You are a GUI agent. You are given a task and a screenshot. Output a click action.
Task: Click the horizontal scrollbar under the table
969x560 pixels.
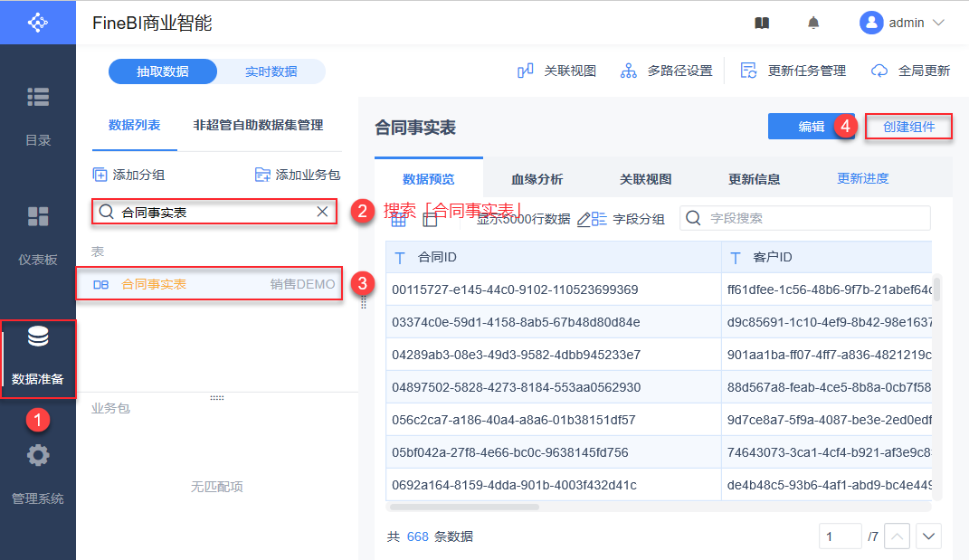(x=464, y=507)
